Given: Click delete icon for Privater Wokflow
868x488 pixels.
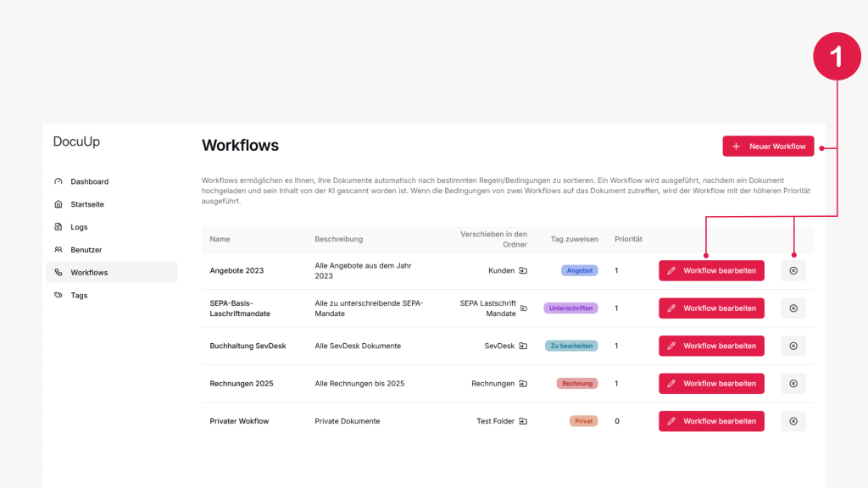Looking at the screenshot, I should pyautogui.click(x=793, y=421).
